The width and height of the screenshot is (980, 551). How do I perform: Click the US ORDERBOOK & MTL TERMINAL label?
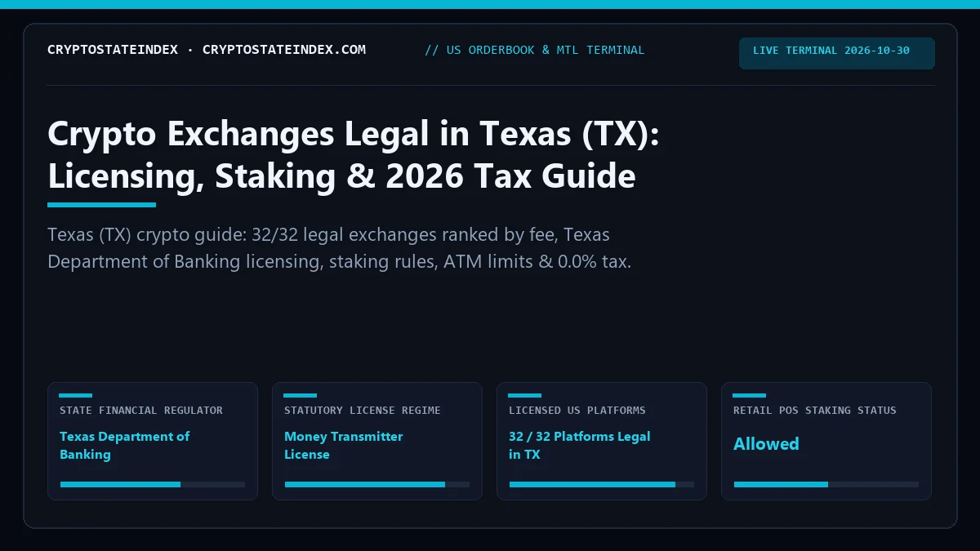(535, 50)
